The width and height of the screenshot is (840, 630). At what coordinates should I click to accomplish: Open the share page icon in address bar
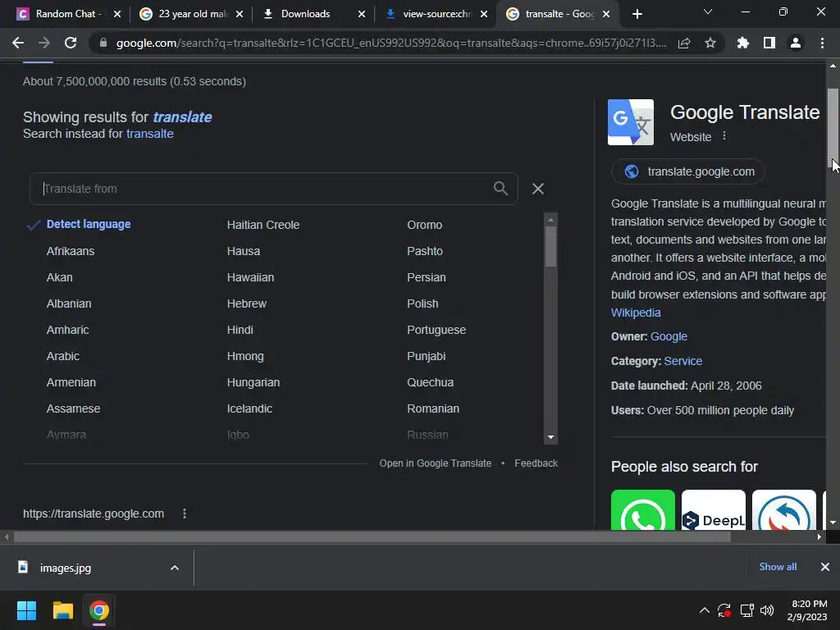(x=684, y=43)
